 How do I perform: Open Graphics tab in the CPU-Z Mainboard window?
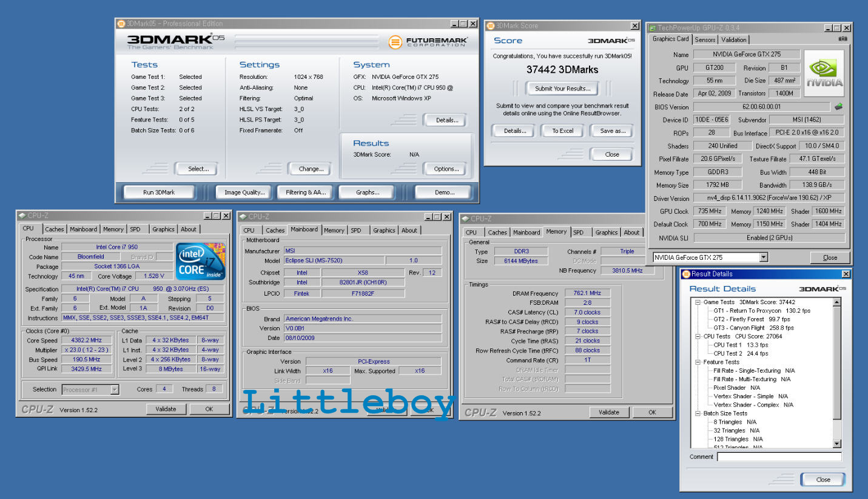pos(384,231)
